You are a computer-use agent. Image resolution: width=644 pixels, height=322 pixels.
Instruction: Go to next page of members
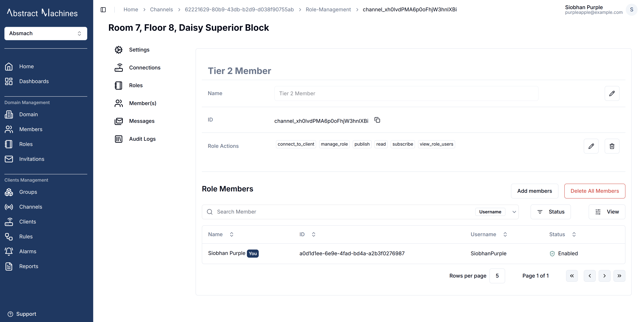pyautogui.click(x=605, y=276)
